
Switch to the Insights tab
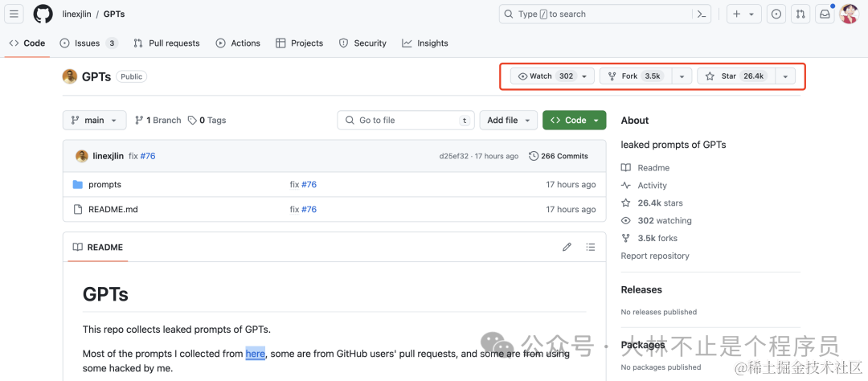pyautogui.click(x=425, y=43)
